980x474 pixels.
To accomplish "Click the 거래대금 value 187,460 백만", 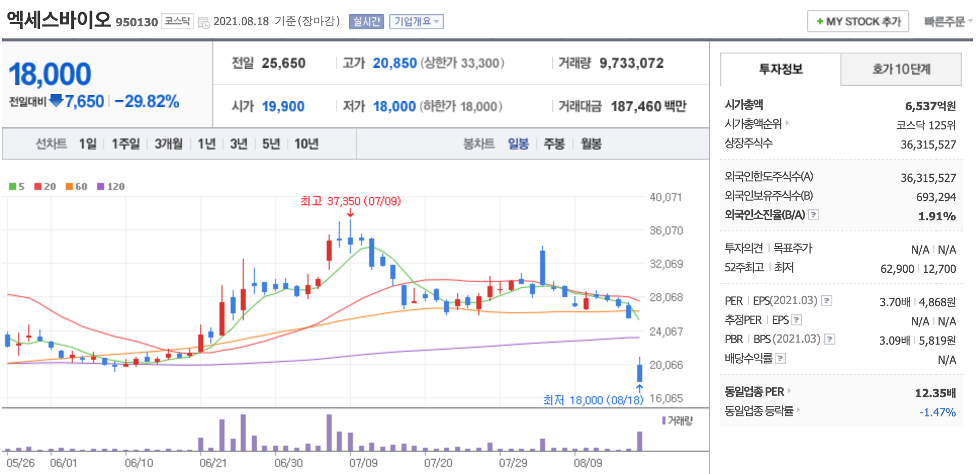I will pyautogui.click(x=648, y=107).
